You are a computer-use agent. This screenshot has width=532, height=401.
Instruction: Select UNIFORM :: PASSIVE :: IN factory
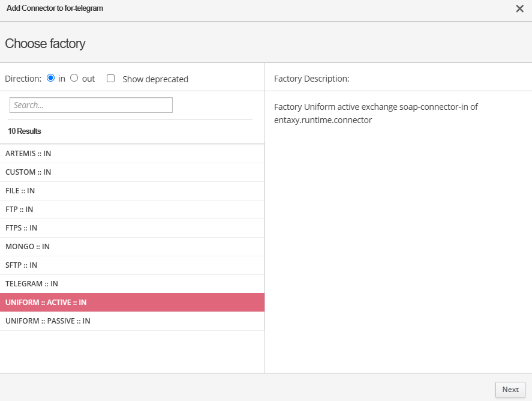click(48, 321)
